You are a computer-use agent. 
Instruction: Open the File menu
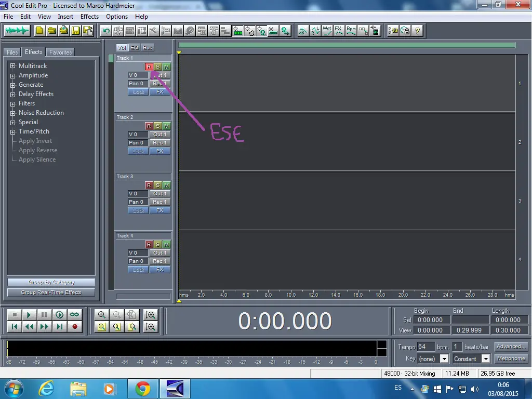tap(8, 17)
